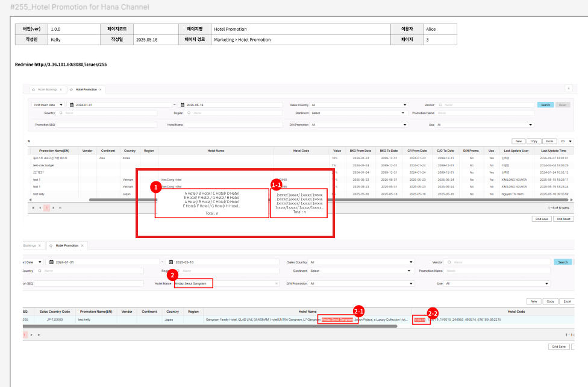Screen dimensions: 588x387
Task: Open the start date calendar showing 2024-01-01 in upper panel
Action: (x=72, y=104)
